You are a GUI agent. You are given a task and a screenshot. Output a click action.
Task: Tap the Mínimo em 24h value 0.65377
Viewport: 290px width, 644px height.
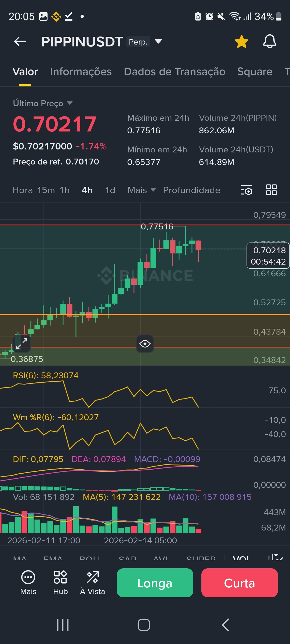(144, 162)
